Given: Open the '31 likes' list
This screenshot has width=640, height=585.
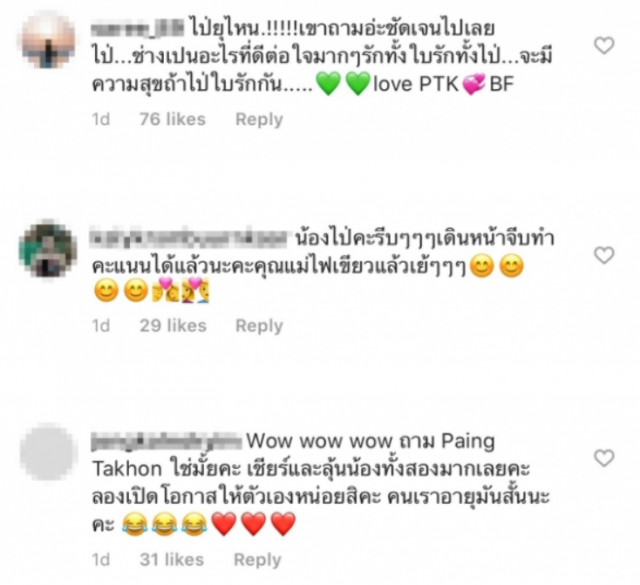Looking at the screenshot, I should [172, 560].
